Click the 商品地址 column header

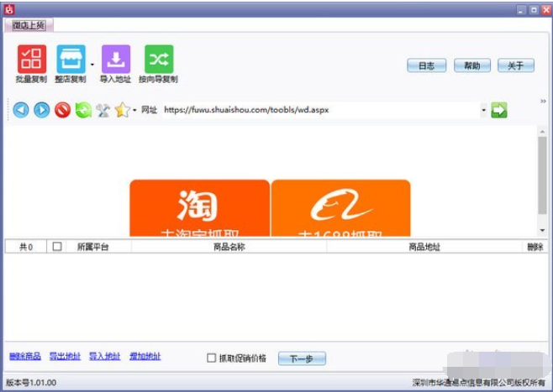coord(424,247)
